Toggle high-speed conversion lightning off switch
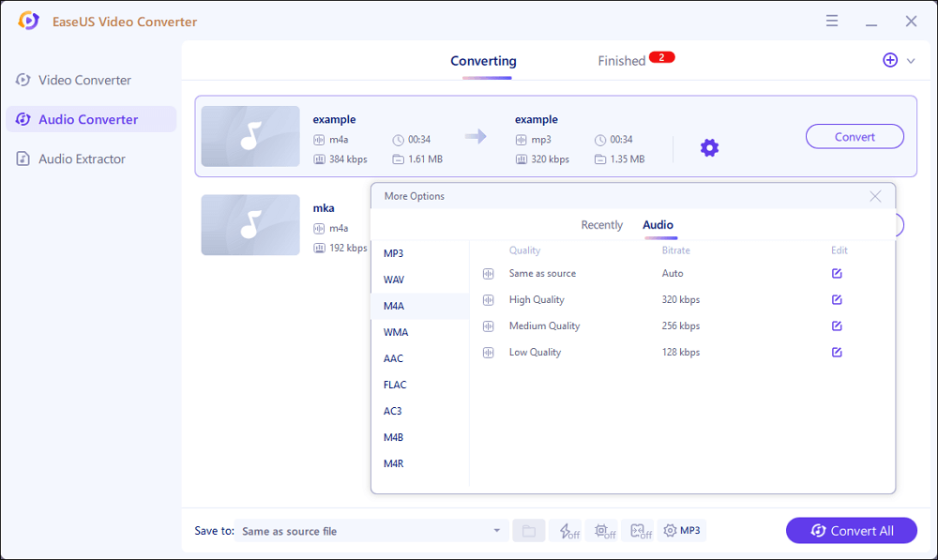 click(x=569, y=531)
